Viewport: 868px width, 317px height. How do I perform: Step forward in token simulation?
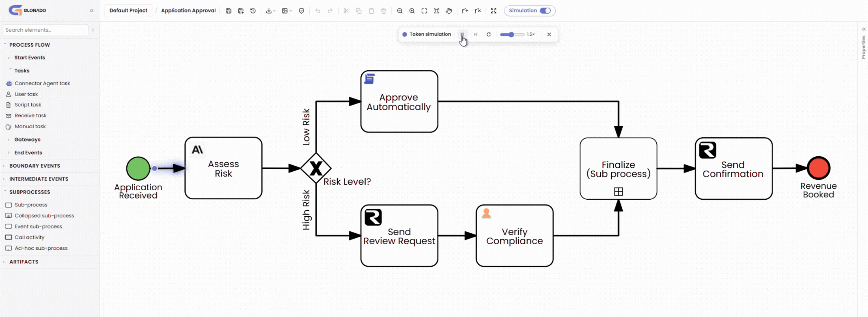pyautogui.click(x=475, y=34)
